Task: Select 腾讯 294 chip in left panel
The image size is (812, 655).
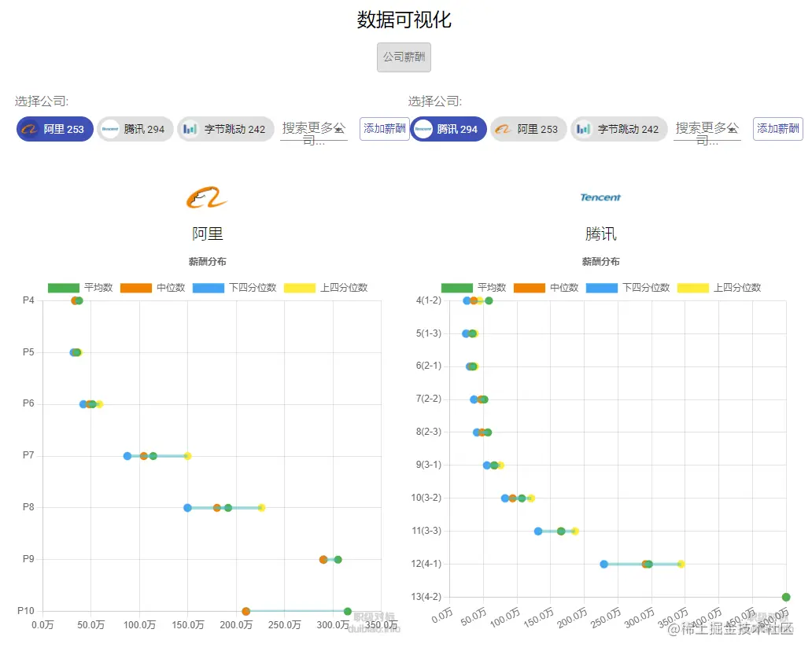Action: pos(135,129)
